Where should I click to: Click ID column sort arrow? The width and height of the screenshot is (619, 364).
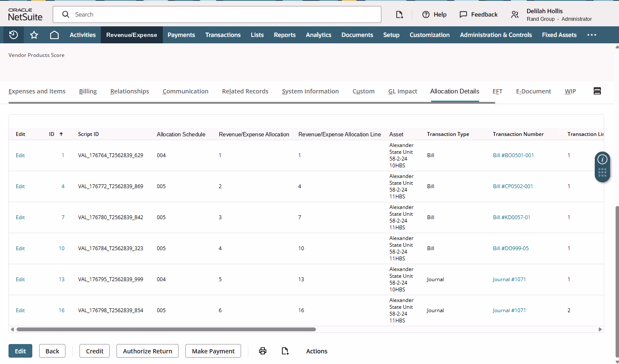pos(61,134)
